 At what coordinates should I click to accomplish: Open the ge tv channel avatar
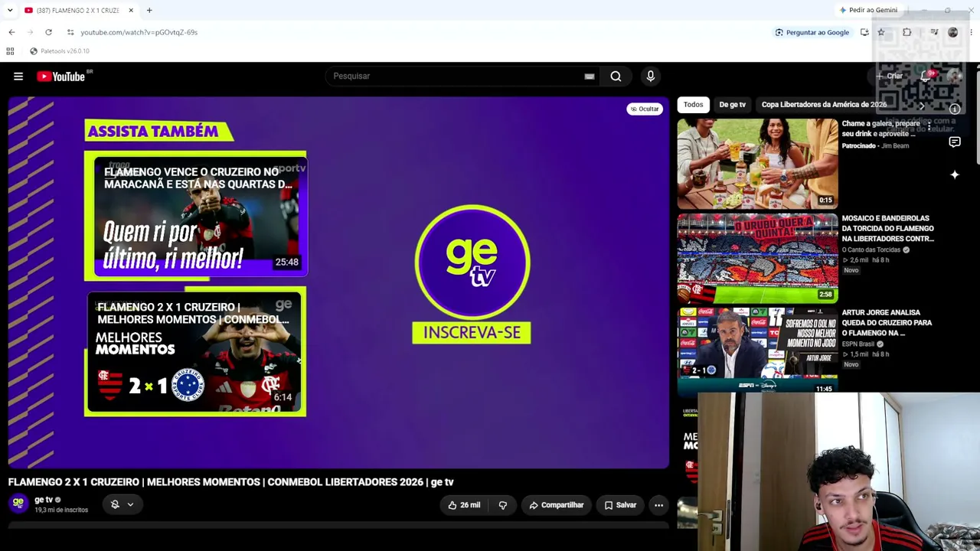click(18, 503)
